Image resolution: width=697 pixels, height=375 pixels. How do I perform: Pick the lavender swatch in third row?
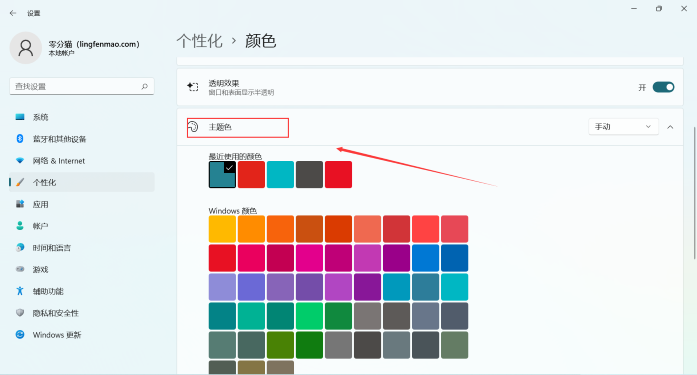(222, 287)
